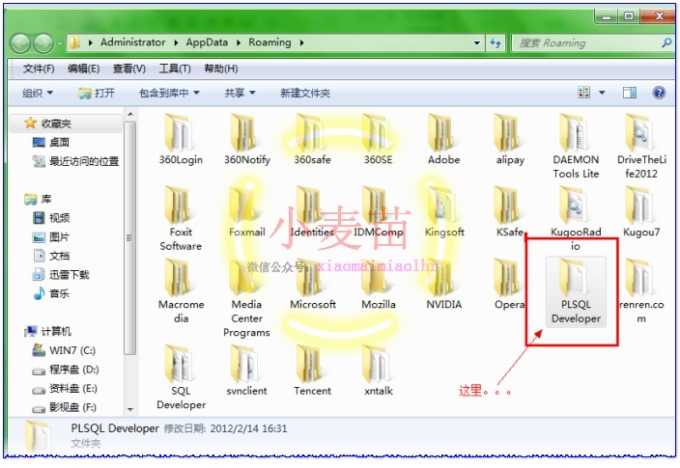Expand the 包含到库中 dropdown
680x468 pixels.
click(169, 93)
